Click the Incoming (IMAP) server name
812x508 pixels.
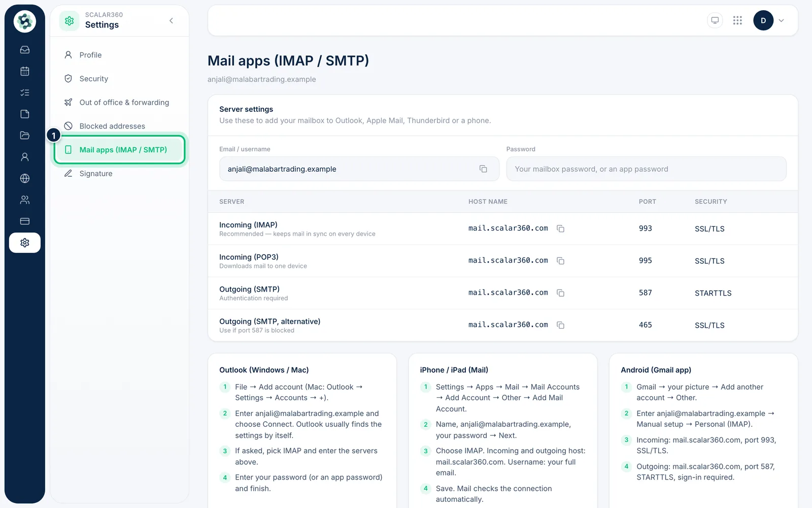[248, 225]
